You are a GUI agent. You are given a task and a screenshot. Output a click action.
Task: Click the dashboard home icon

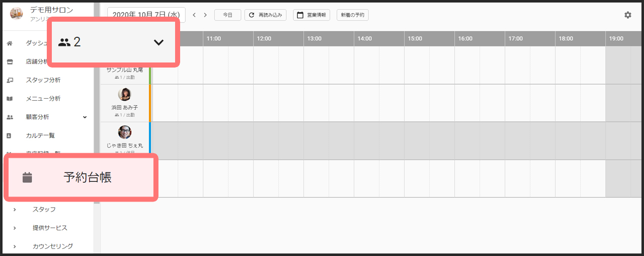(x=10, y=43)
